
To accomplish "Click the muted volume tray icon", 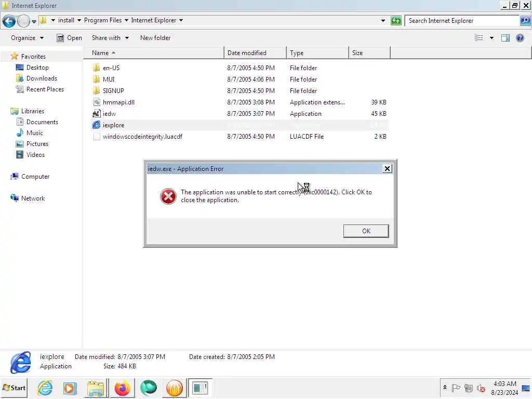I will [x=481, y=388].
